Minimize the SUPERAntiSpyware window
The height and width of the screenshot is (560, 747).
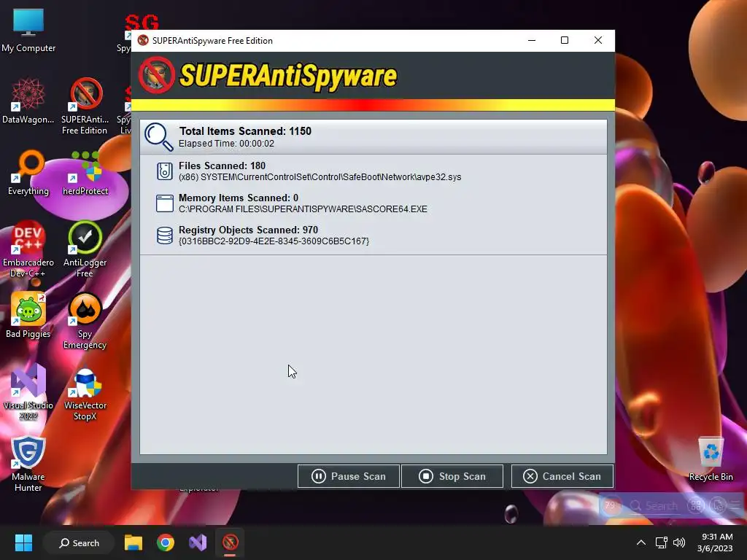point(532,41)
